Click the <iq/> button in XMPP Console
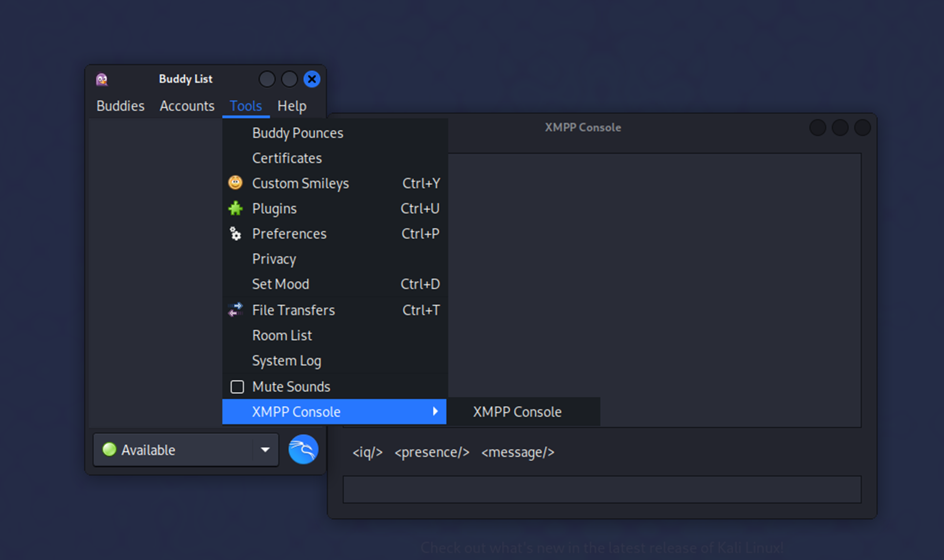Image resolution: width=944 pixels, height=560 pixels. [x=367, y=452]
